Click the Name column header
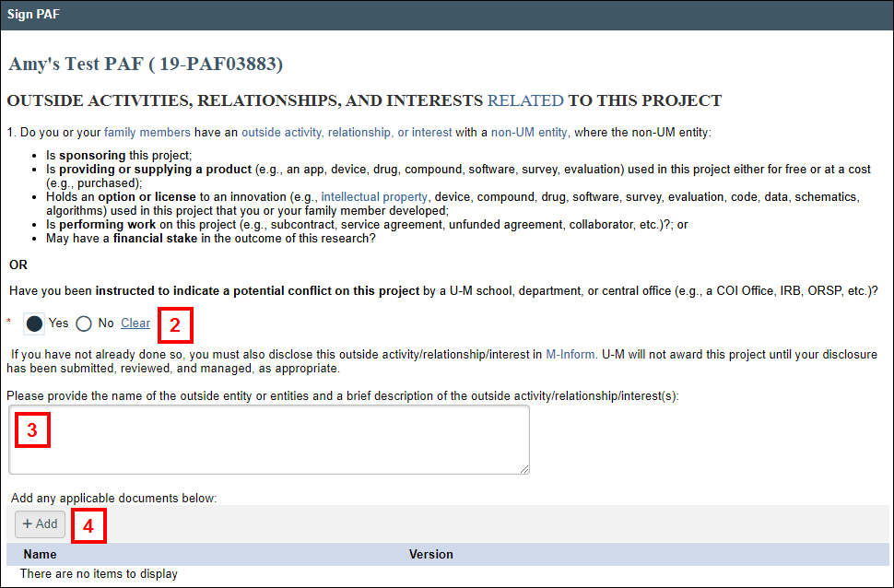894x588 pixels. (41, 554)
